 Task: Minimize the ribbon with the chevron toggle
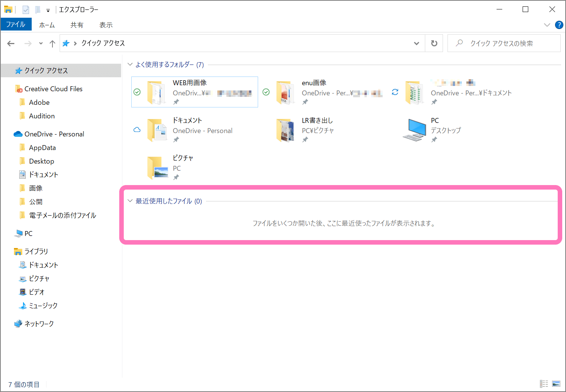547,24
